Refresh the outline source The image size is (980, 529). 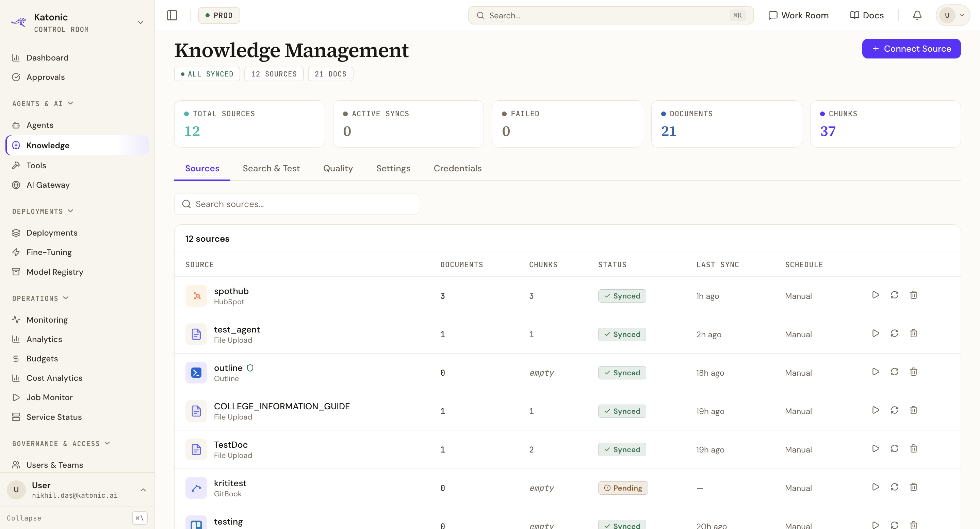894,372
